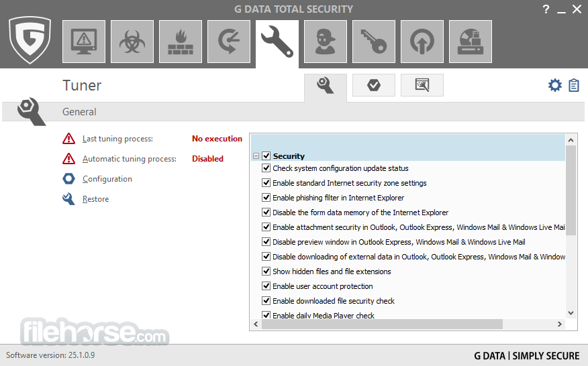Uncheck the Security group checkbox
The height and width of the screenshot is (366, 588).
point(266,156)
